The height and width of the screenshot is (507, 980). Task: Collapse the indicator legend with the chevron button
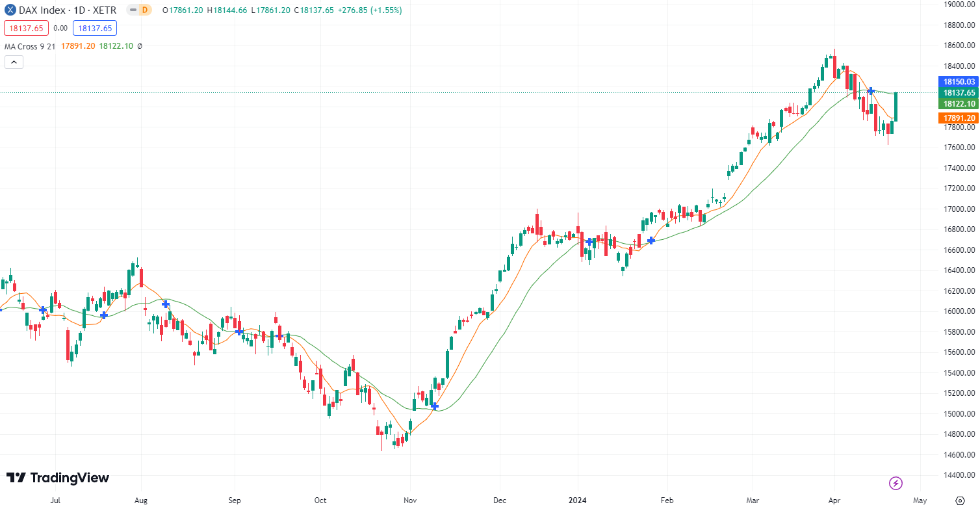pos(14,62)
